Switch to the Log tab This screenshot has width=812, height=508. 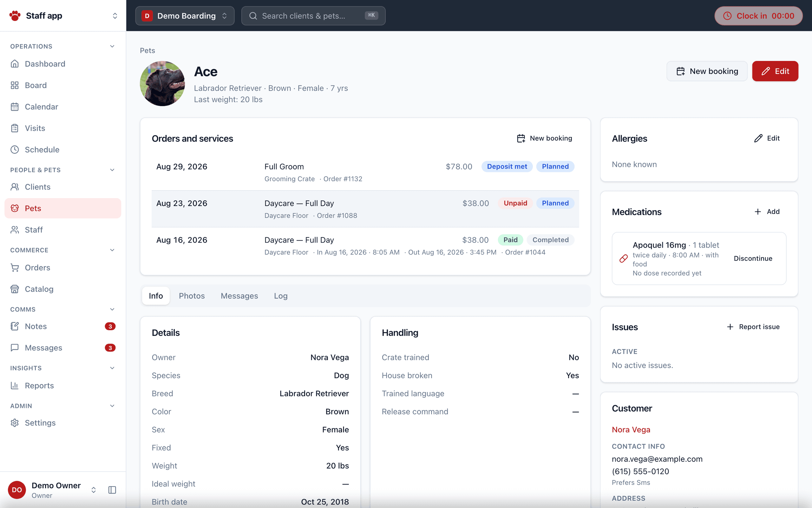click(x=280, y=296)
